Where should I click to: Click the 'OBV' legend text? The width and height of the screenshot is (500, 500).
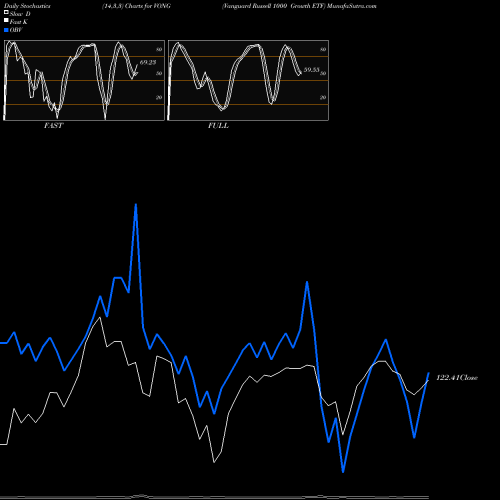(x=16, y=30)
